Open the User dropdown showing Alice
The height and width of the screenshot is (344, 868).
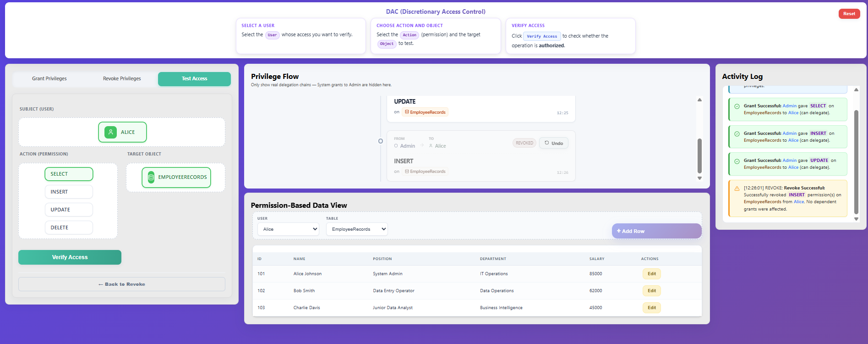[x=288, y=229]
